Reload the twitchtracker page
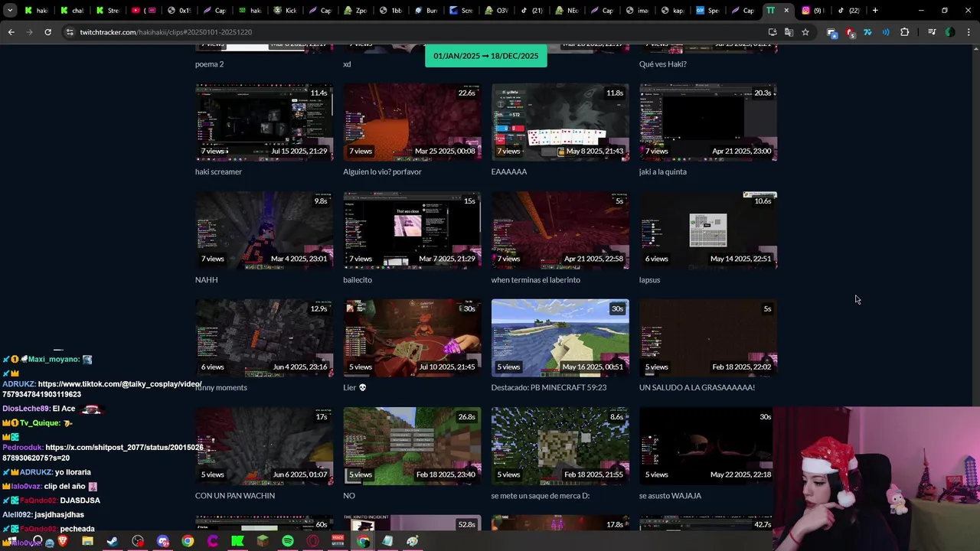 click(47, 32)
